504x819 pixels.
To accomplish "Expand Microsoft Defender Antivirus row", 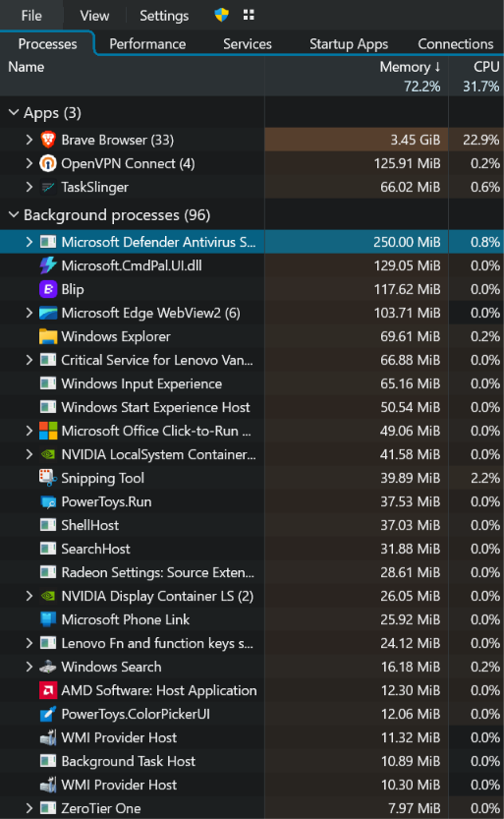I will click(29, 242).
